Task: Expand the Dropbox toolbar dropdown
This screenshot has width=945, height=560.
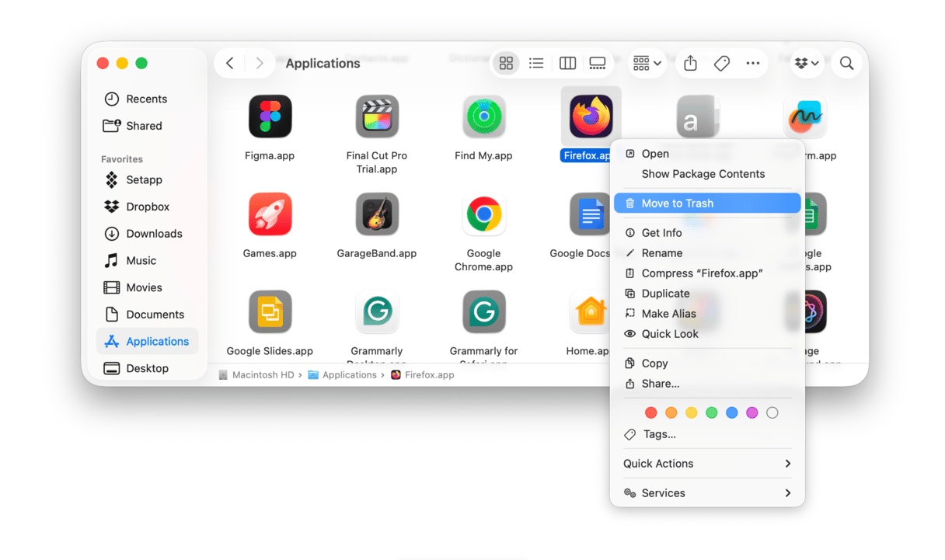Action: point(807,64)
